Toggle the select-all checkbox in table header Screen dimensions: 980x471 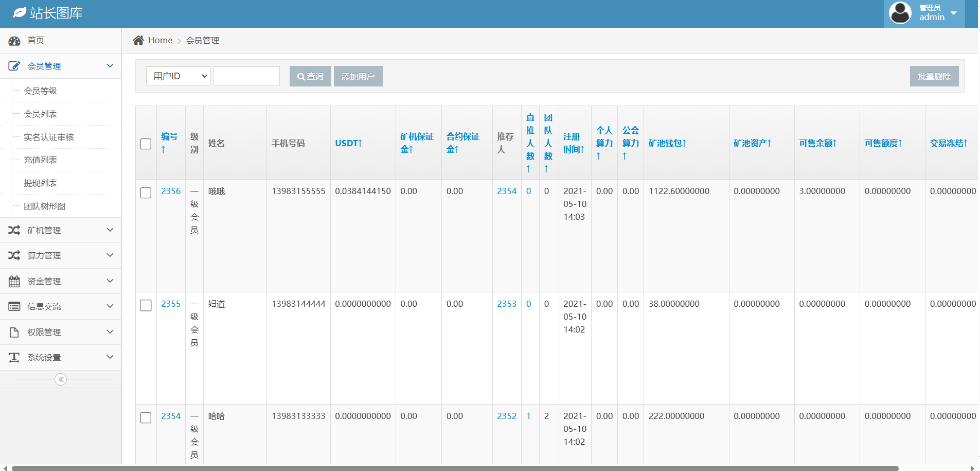pos(146,144)
